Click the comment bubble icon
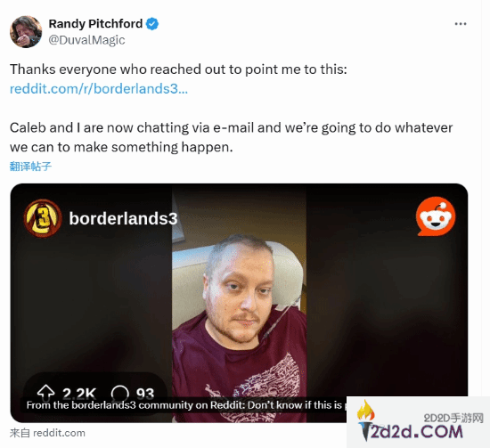Screen dimensions: 490x448 click(x=120, y=393)
